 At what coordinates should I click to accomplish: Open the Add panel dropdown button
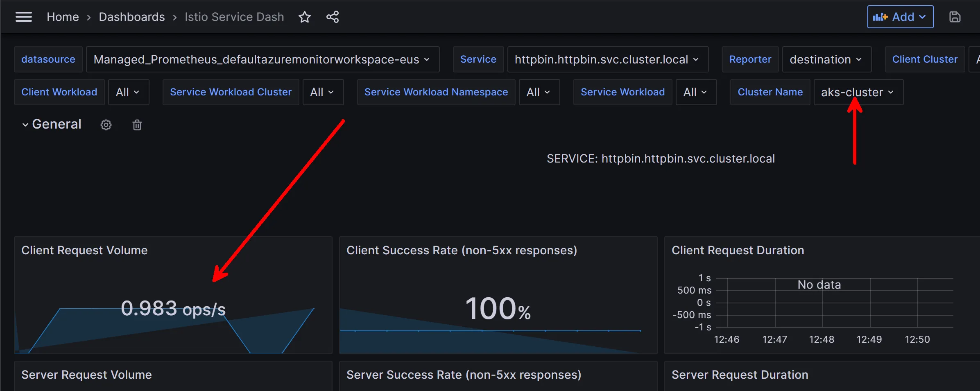click(900, 17)
